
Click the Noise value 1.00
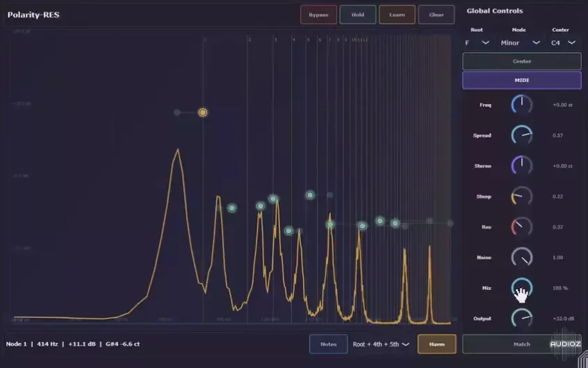(557, 258)
